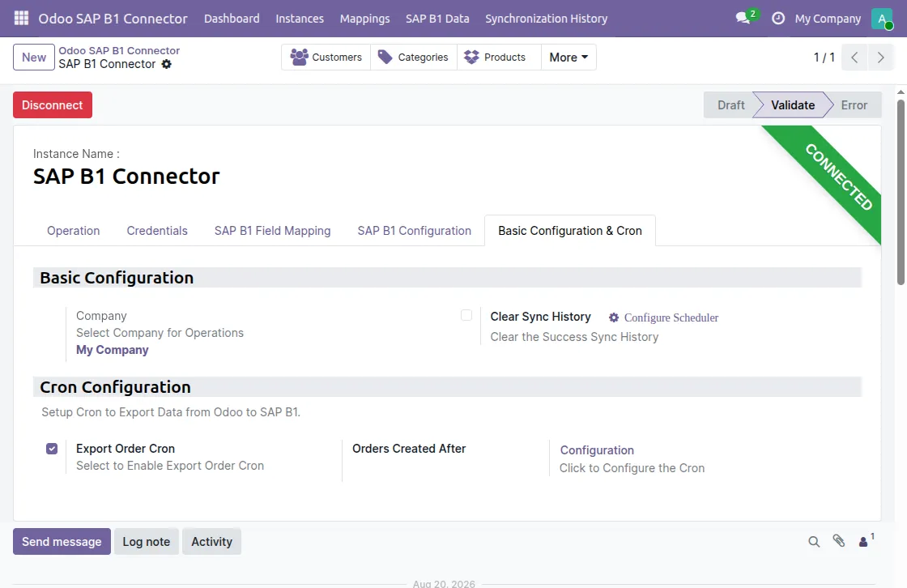Viewport: 907px width, 588px height.
Task: Click the Validate status stage
Action: [x=793, y=104]
